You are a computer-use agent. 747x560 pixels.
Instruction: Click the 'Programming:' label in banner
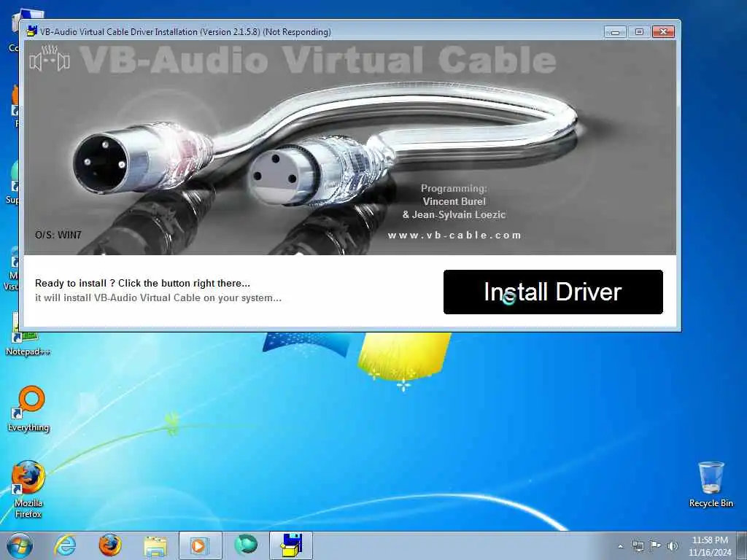[x=454, y=188]
